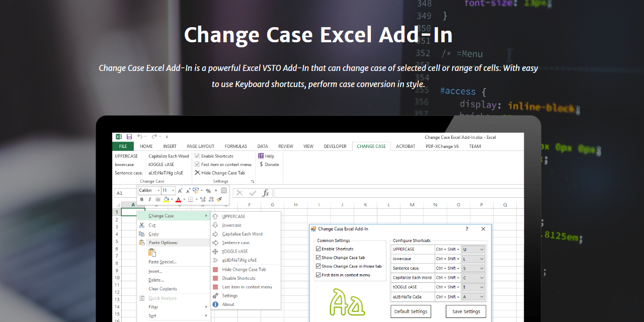Click Hide Change Case Tab in submenu
The image size is (644, 322).
[244, 269]
